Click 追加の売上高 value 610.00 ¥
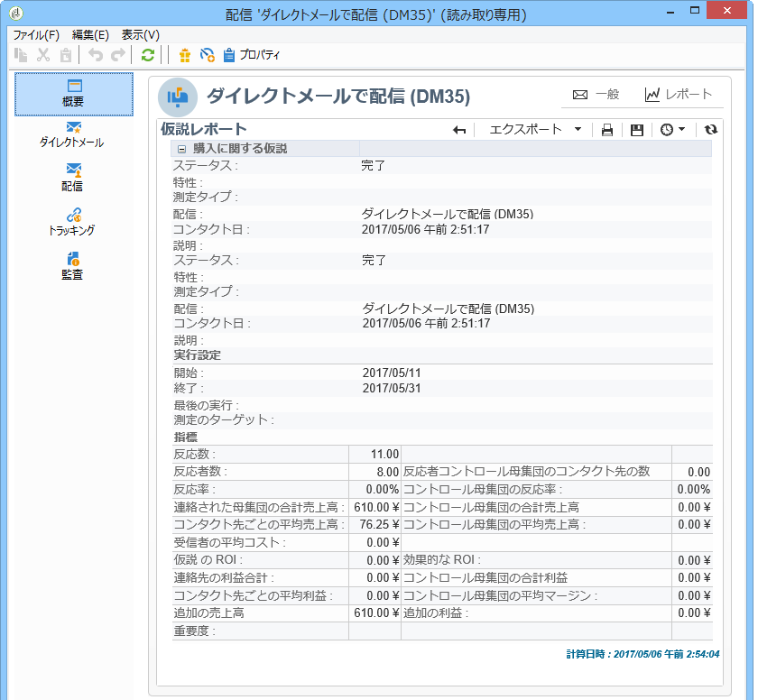The image size is (758, 700). (376, 613)
